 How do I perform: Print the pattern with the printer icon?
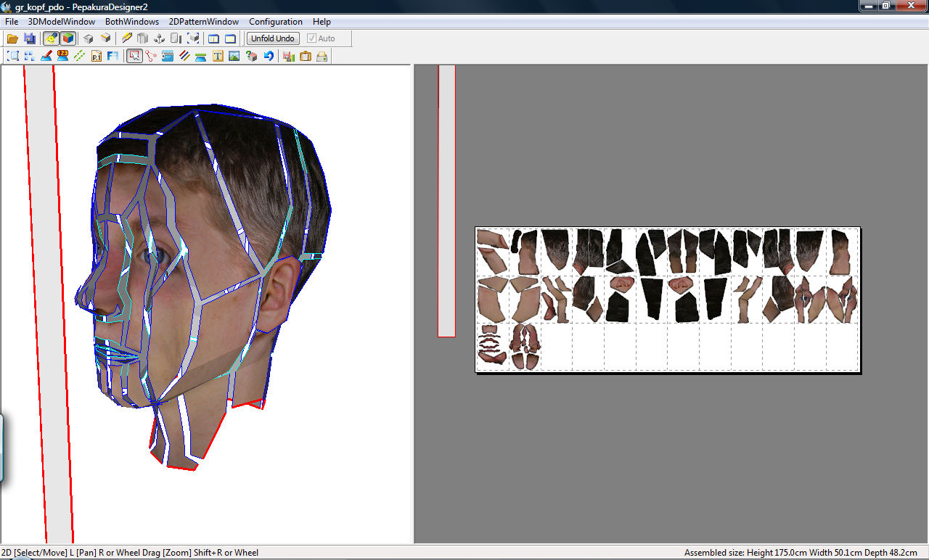tap(322, 56)
